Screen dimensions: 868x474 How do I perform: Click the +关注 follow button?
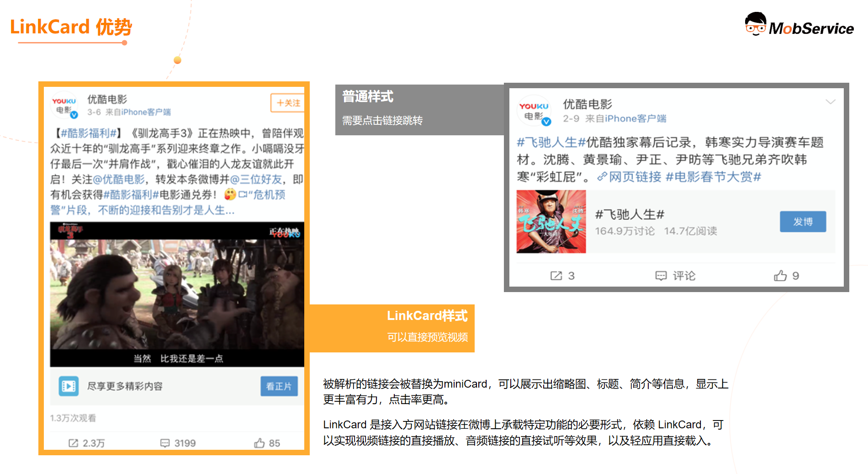287,103
